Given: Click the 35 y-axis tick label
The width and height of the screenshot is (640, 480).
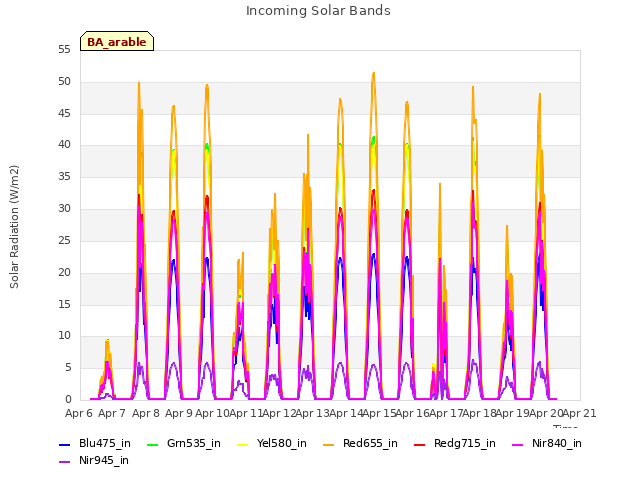Looking at the screenshot, I should [64, 177].
